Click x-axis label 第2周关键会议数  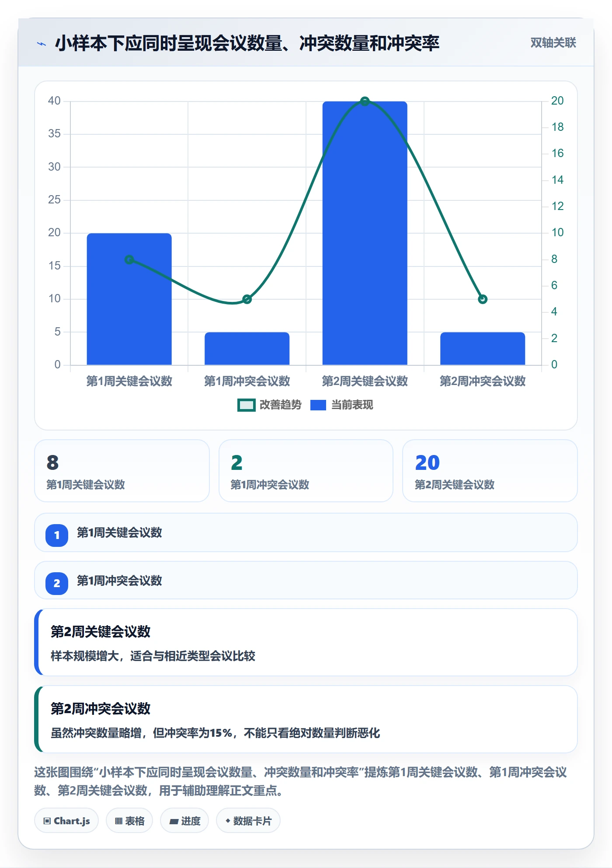click(x=365, y=381)
